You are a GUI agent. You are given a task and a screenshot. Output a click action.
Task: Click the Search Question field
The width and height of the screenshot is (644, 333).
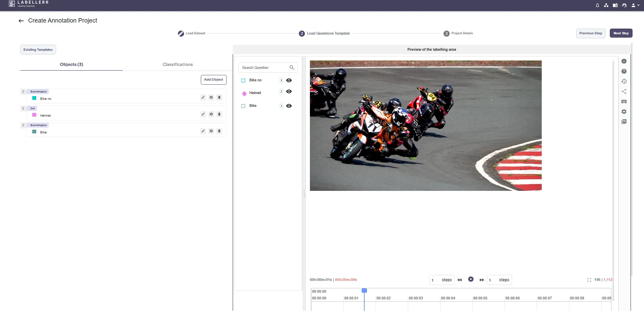(x=268, y=68)
